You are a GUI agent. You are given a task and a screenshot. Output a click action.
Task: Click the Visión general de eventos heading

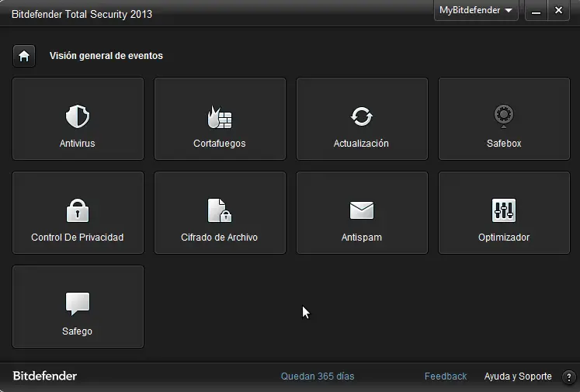(x=106, y=56)
